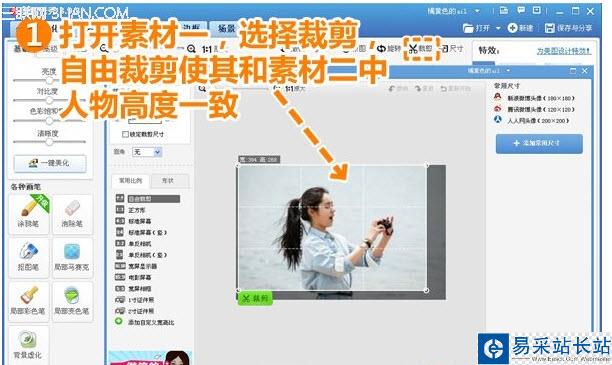Screen dimensions: 612x365
Task: Click the 1:1原大 button in the crop window
Action: coord(295,89)
